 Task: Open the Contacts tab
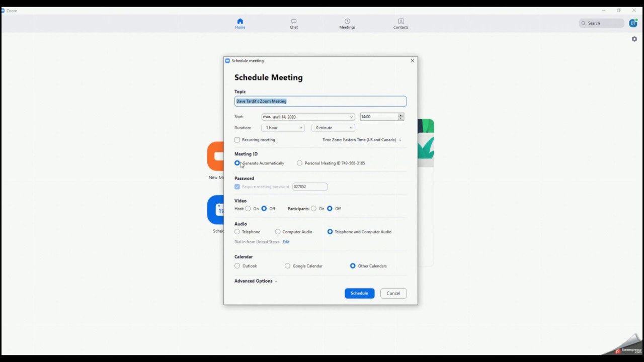[401, 24]
